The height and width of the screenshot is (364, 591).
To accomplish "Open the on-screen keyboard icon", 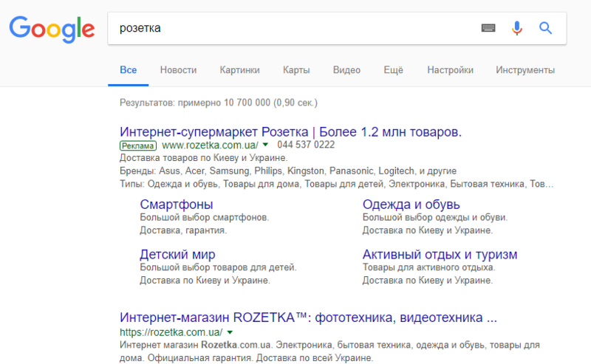I will tap(488, 28).
